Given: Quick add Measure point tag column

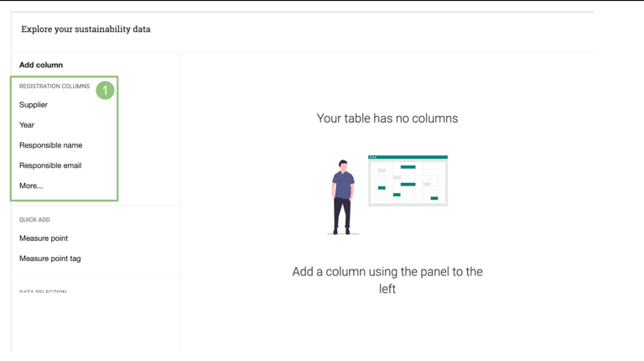Looking at the screenshot, I should pyautogui.click(x=50, y=259).
